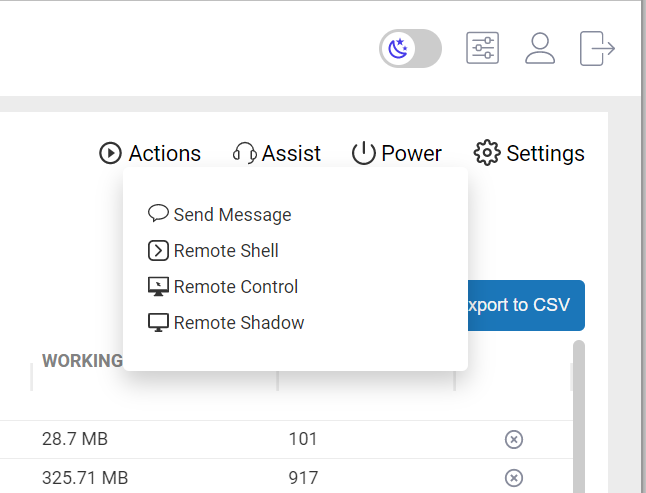Open the Power menu
This screenshot has height=493, width=646.
397,153
